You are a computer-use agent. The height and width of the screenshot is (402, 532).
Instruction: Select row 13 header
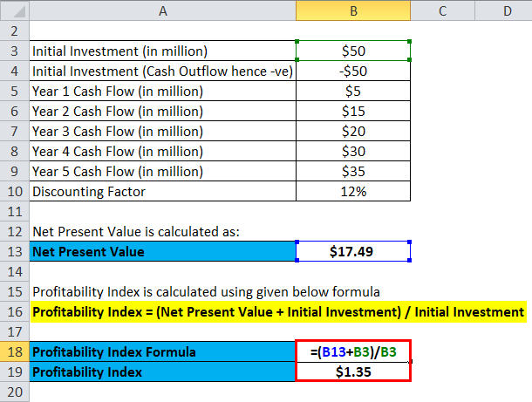pyautogui.click(x=15, y=251)
